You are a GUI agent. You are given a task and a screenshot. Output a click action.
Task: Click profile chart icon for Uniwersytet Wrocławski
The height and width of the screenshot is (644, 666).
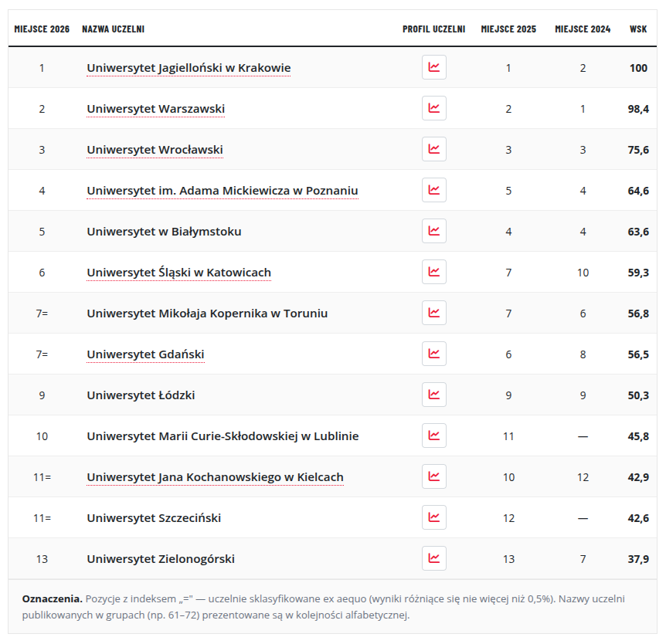point(433,149)
